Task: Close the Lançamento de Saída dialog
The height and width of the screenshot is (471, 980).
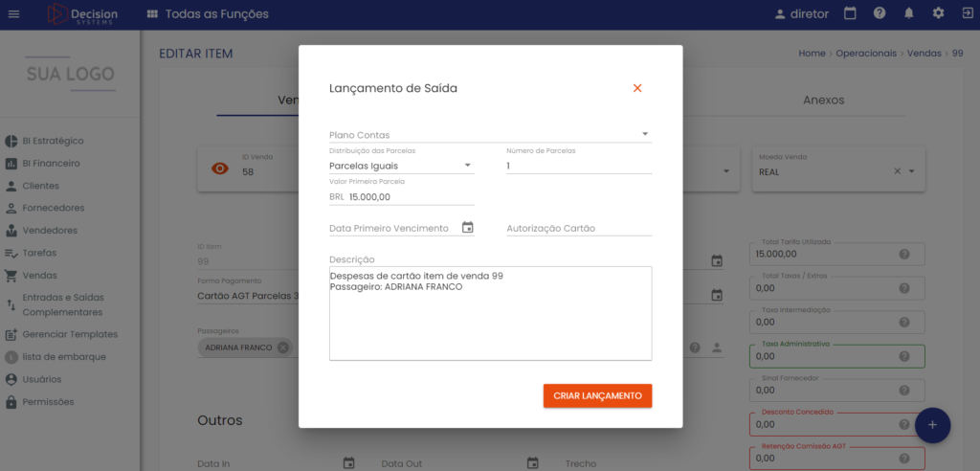Action: [x=637, y=88]
